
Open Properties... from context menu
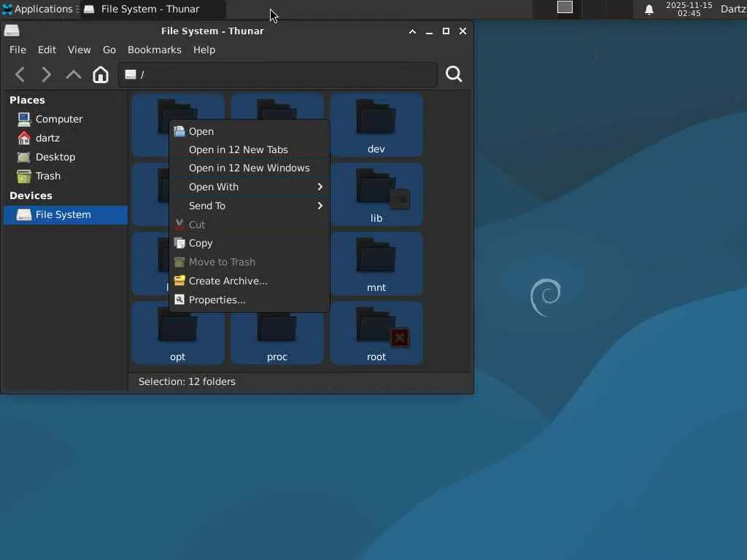coord(217,300)
